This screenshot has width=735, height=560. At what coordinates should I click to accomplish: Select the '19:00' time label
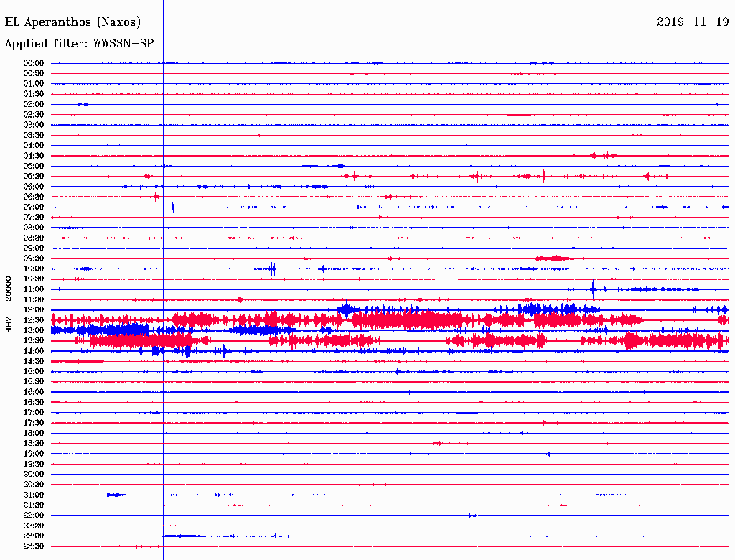click(x=34, y=454)
